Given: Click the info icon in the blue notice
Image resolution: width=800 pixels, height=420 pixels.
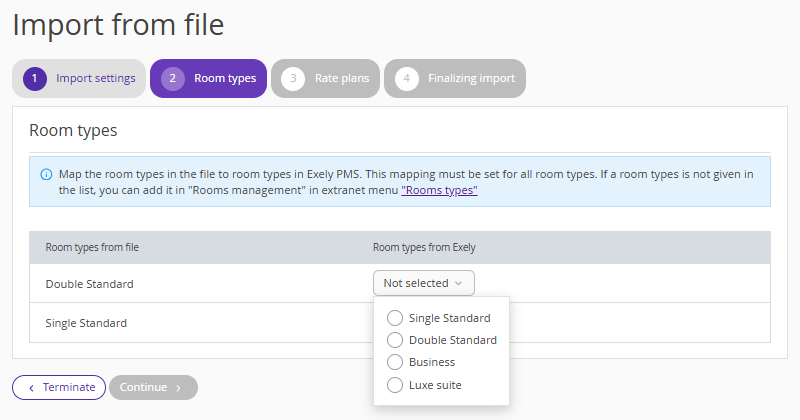Looking at the screenshot, I should (46, 175).
